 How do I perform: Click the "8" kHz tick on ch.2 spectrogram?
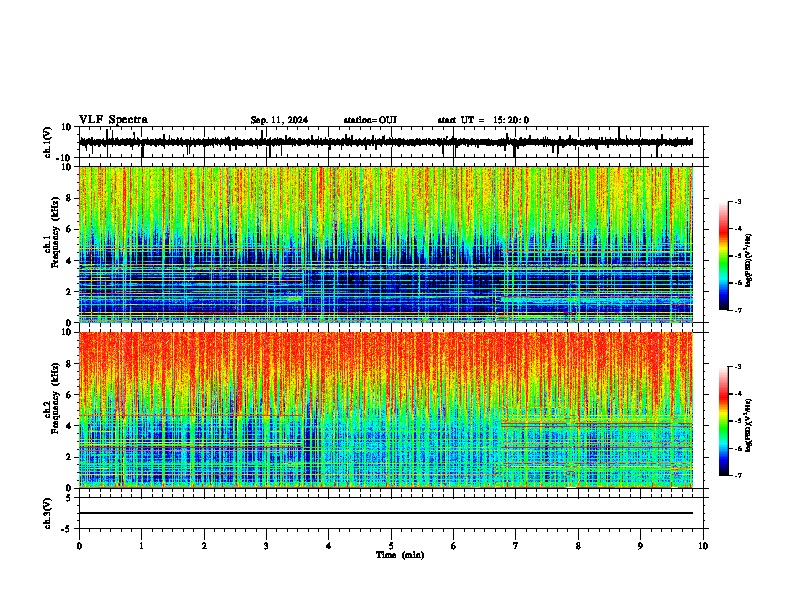point(69,363)
